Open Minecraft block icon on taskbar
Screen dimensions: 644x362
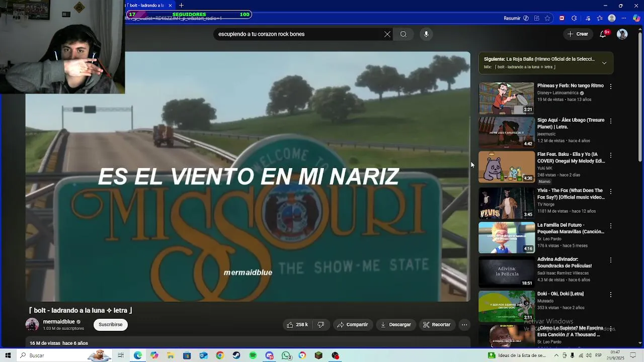318,355
